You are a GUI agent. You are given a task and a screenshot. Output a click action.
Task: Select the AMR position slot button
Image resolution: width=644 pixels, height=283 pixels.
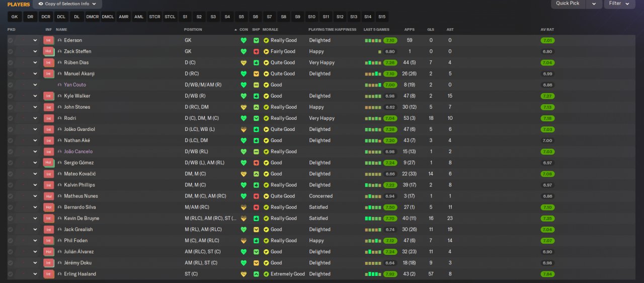(x=123, y=17)
